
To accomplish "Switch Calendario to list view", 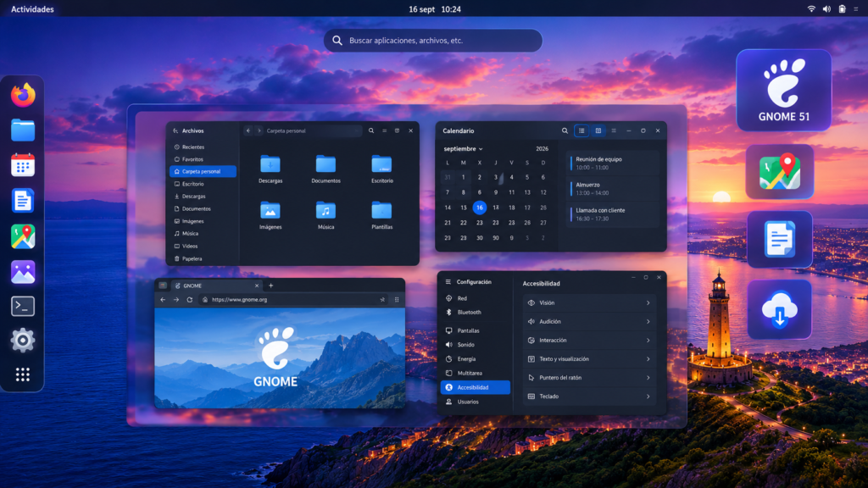I will [x=581, y=130].
